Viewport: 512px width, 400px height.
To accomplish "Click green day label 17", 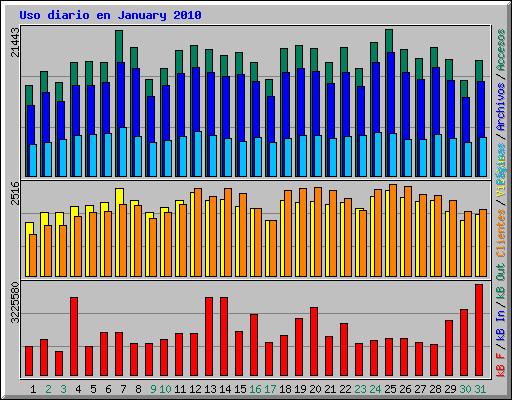I will 270,389.
